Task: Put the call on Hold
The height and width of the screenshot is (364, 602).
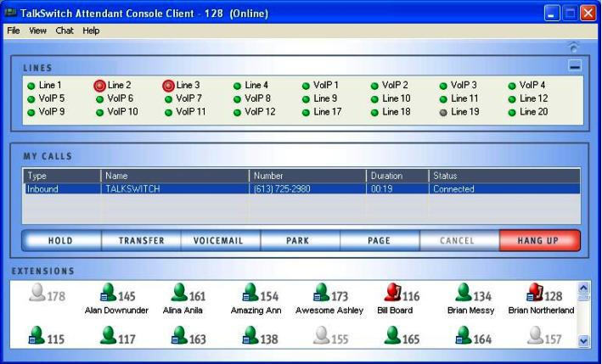Action: (61, 240)
